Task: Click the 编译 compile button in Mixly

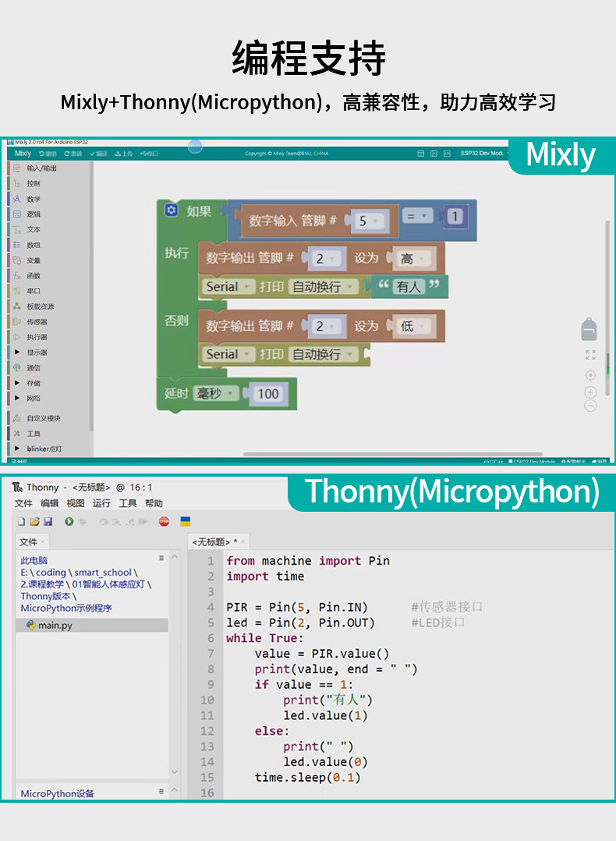Action: [99, 154]
